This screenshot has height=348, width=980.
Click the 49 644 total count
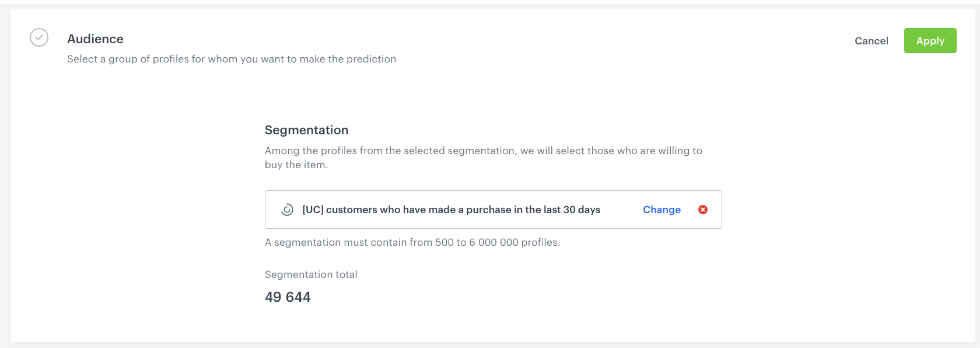288,297
